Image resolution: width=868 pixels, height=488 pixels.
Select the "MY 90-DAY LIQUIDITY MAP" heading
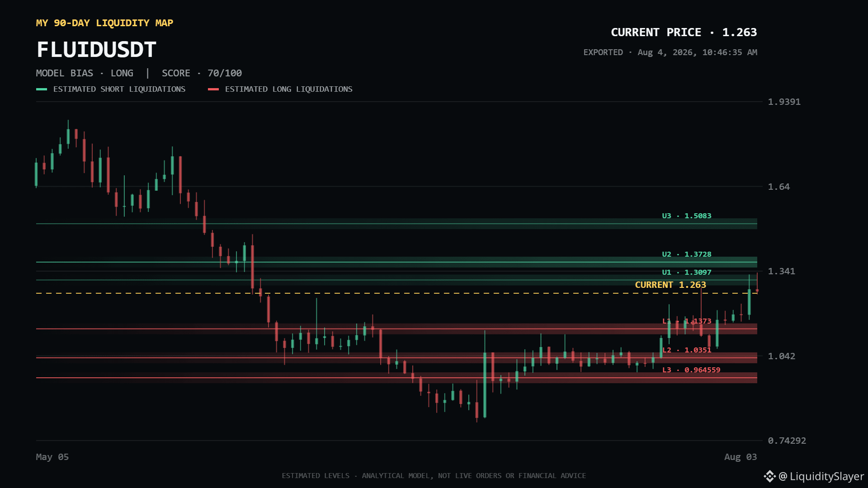tap(104, 23)
